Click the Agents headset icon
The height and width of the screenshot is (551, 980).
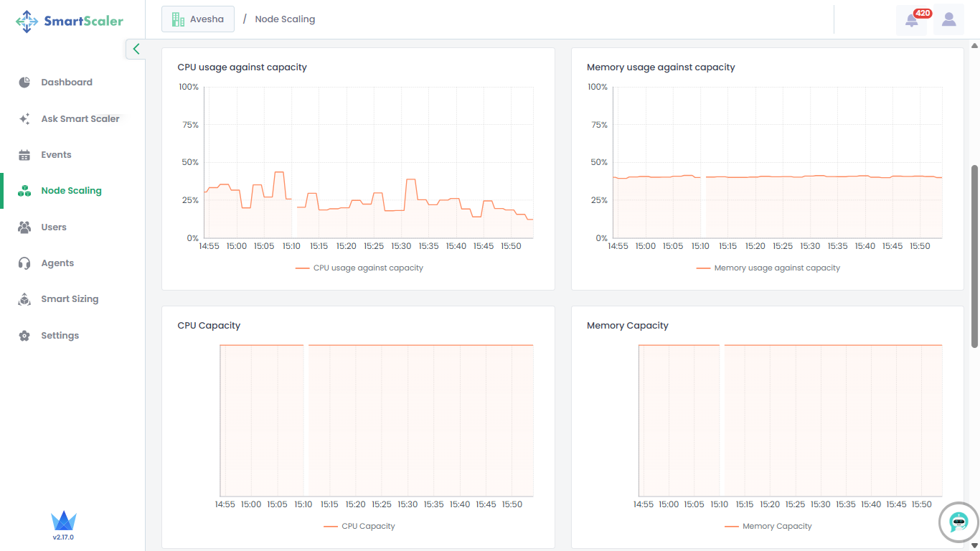(24, 263)
